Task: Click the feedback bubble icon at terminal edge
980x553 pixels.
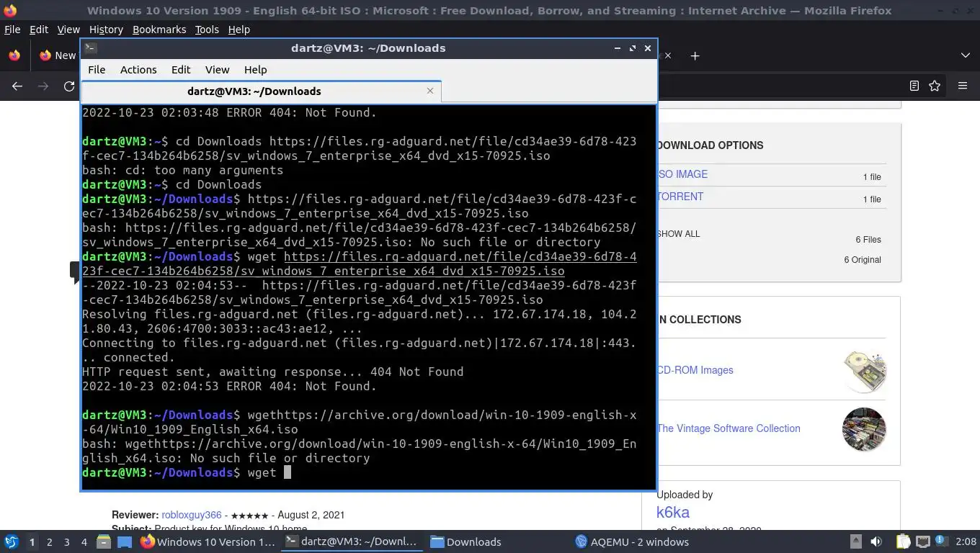Action: pos(75,272)
